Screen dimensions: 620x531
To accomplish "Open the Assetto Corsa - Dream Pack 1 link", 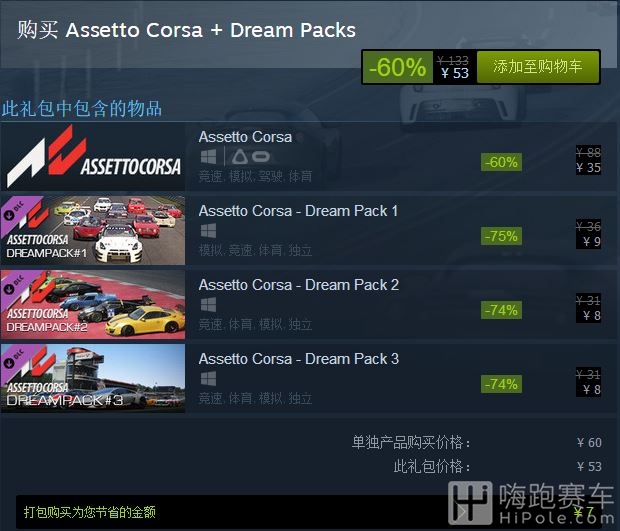I will point(298,211).
